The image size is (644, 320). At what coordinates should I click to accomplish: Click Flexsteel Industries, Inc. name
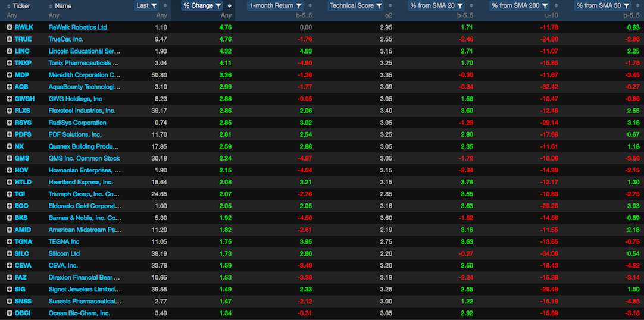coord(82,111)
